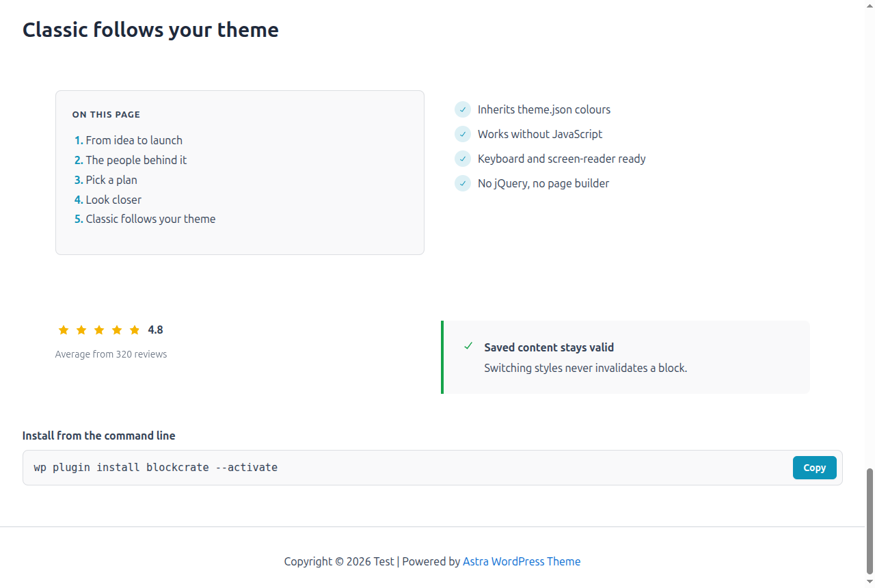
Task: Click Install from the command line label
Action: click(x=99, y=436)
